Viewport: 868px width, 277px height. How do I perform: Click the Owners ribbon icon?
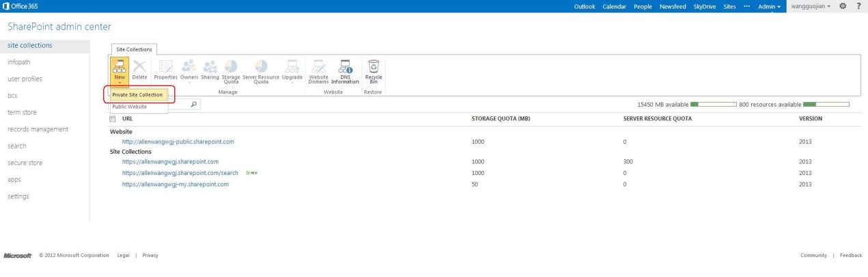pyautogui.click(x=189, y=69)
